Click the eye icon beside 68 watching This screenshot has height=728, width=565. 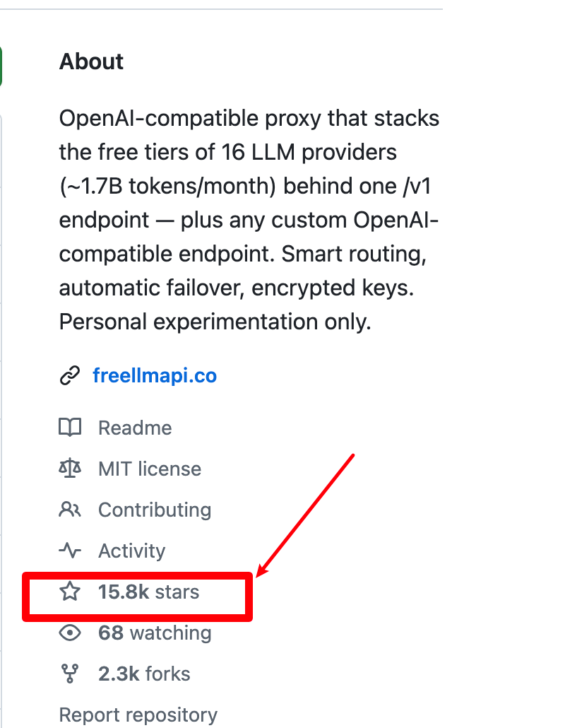click(x=70, y=633)
